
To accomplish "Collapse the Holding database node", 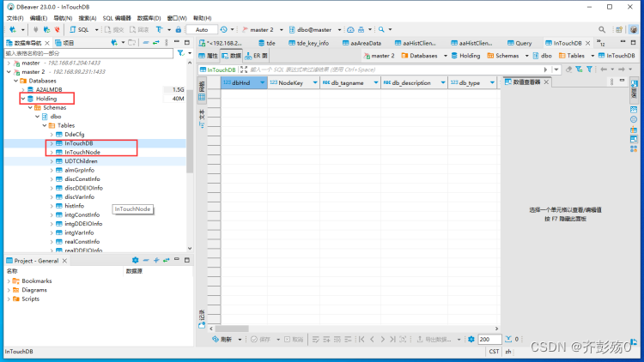I will click(23, 99).
